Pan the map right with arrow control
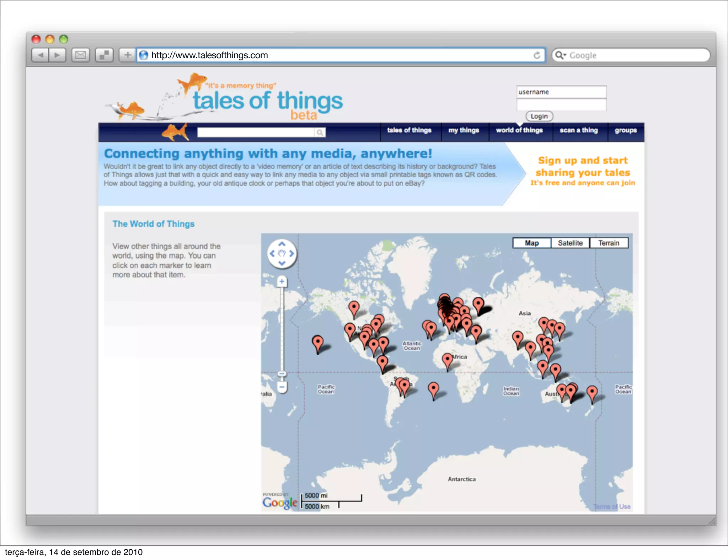Viewport: 728px width, 560px height. click(292, 254)
